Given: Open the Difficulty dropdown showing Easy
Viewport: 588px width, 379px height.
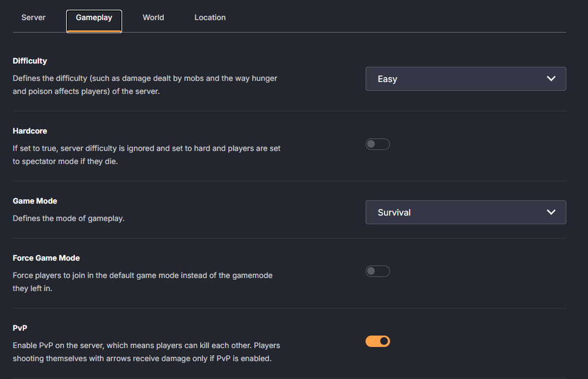Looking at the screenshot, I should click(465, 79).
